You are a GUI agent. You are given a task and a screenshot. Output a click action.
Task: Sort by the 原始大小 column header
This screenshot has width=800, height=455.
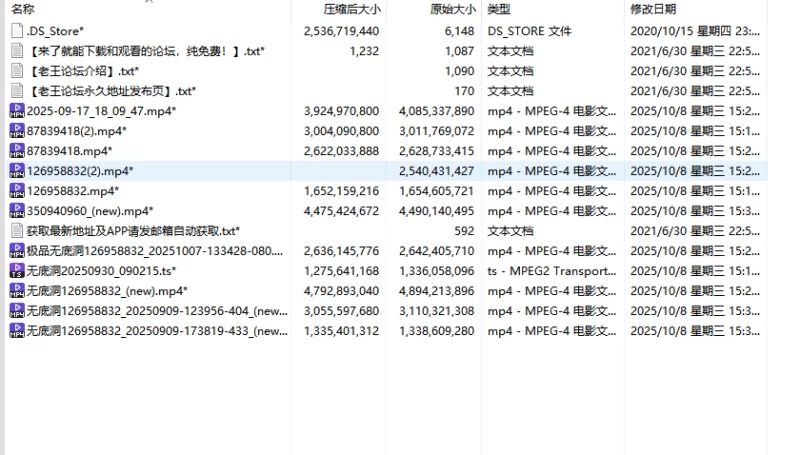click(x=452, y=9)
